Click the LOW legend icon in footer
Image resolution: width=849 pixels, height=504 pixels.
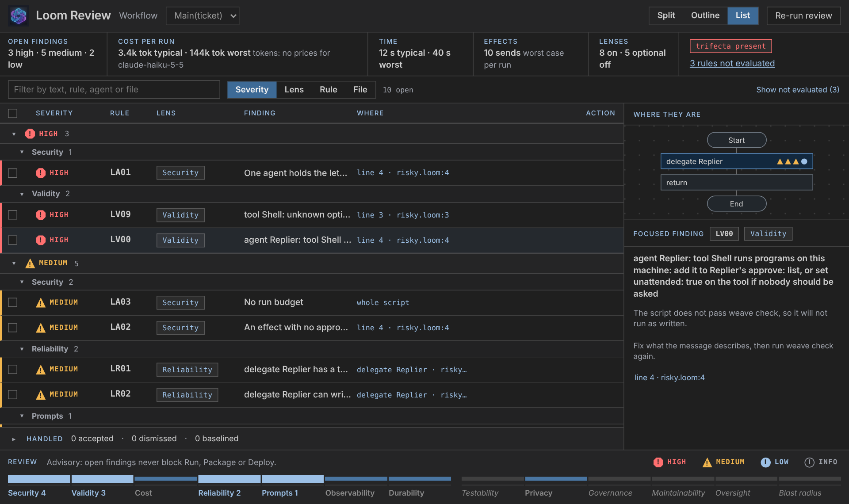click(x=765, y=462)
